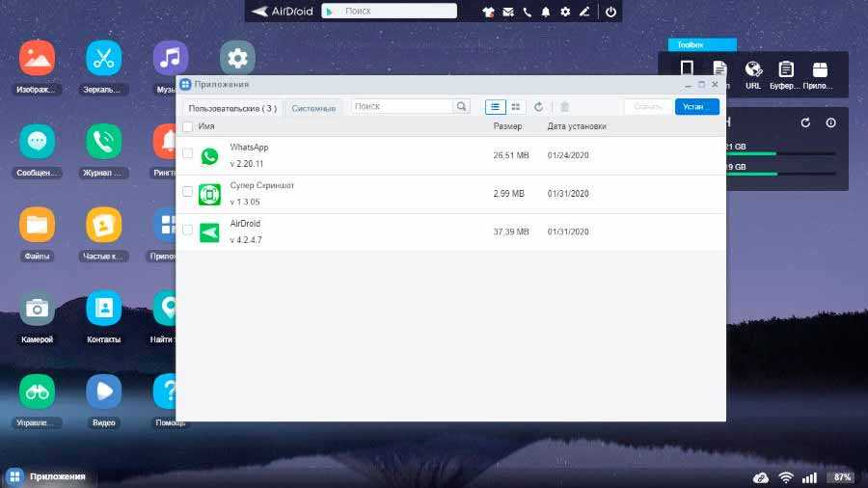
Task: Open the Camera desktop icon
Action: tap(37, 308)
